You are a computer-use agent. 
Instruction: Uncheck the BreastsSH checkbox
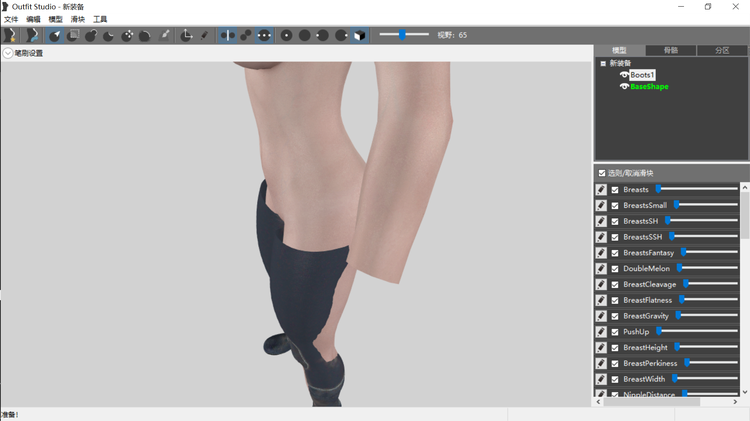pos(615,222)
